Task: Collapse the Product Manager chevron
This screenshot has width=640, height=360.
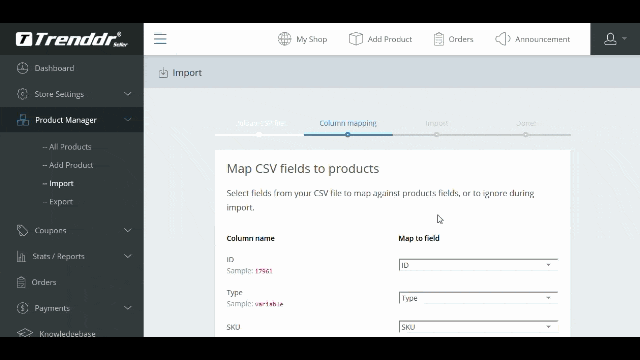Action: coord(128,120)
